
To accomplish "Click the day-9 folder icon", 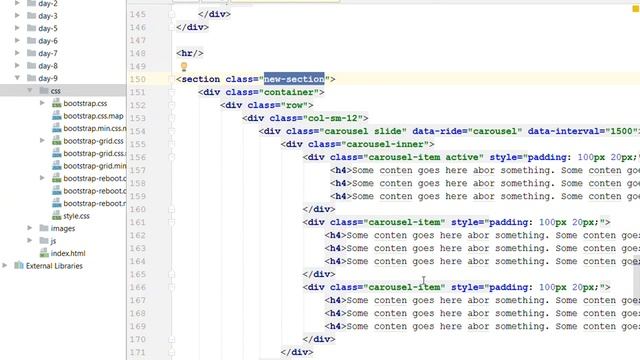I will [x=31, y=78].
